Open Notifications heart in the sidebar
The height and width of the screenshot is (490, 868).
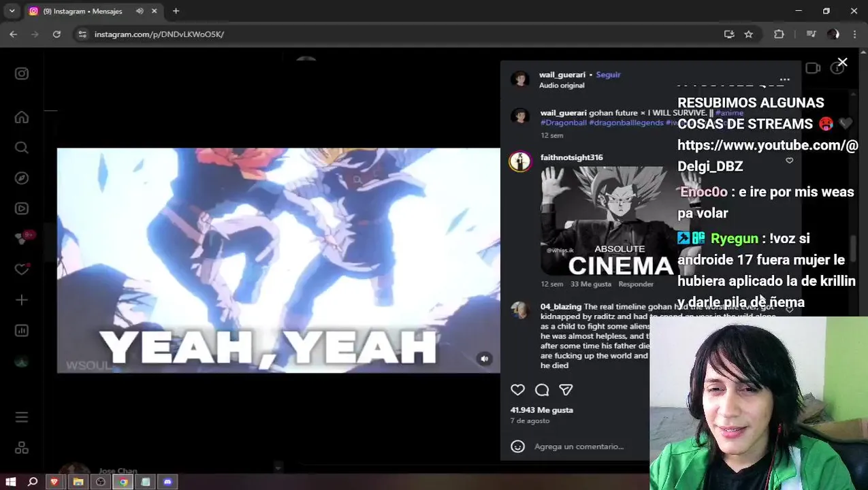pyautogui.click(x=22, y=269)
